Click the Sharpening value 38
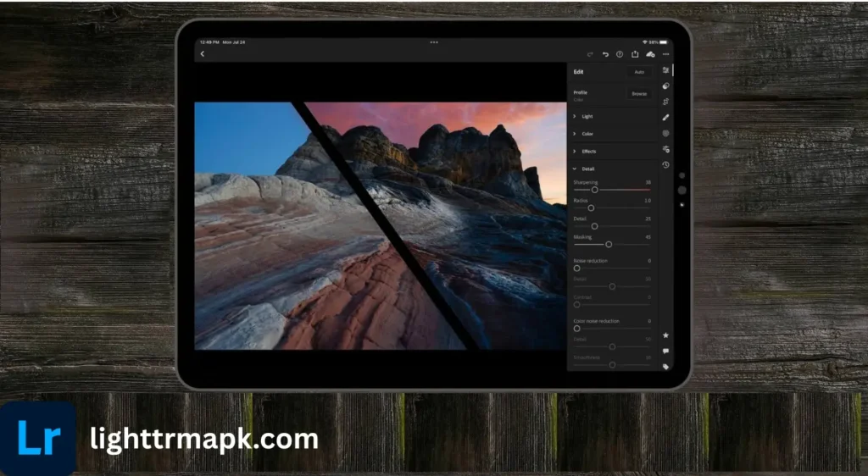The width and height of the screenshot is (868, 476). click(x=648, y=182)
